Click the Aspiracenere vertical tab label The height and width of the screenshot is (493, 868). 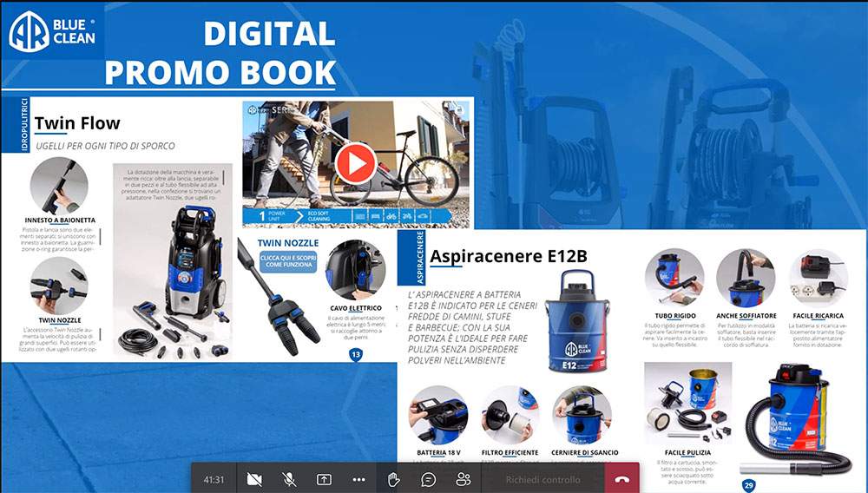pyautogui.click(x=419, y=257)
